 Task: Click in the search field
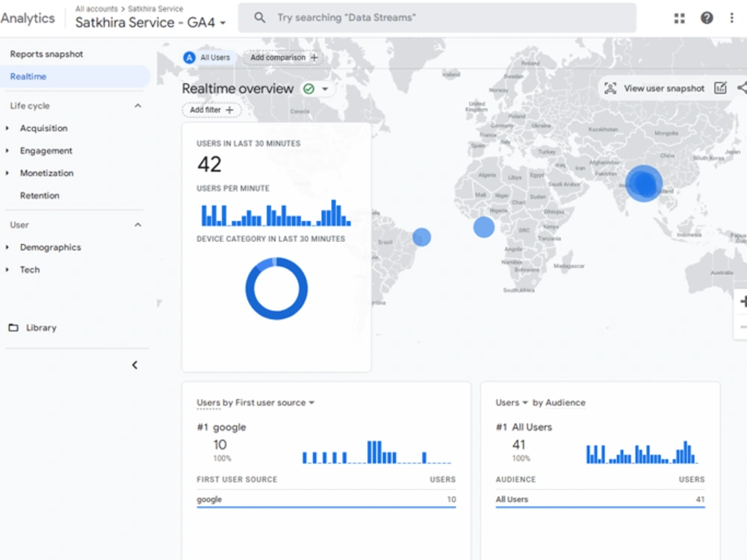click(437, 18)
